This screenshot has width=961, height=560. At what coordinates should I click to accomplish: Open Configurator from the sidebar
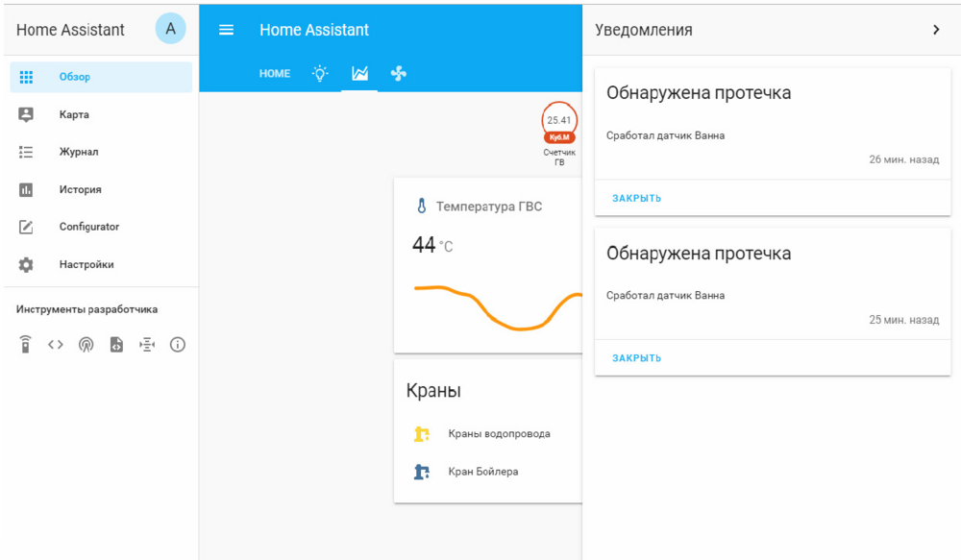[101, 227]
